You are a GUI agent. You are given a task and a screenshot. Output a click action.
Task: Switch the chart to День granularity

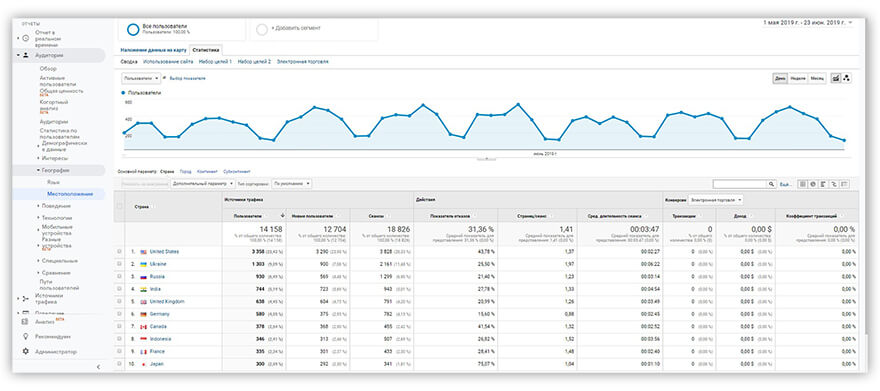(781, 79)
